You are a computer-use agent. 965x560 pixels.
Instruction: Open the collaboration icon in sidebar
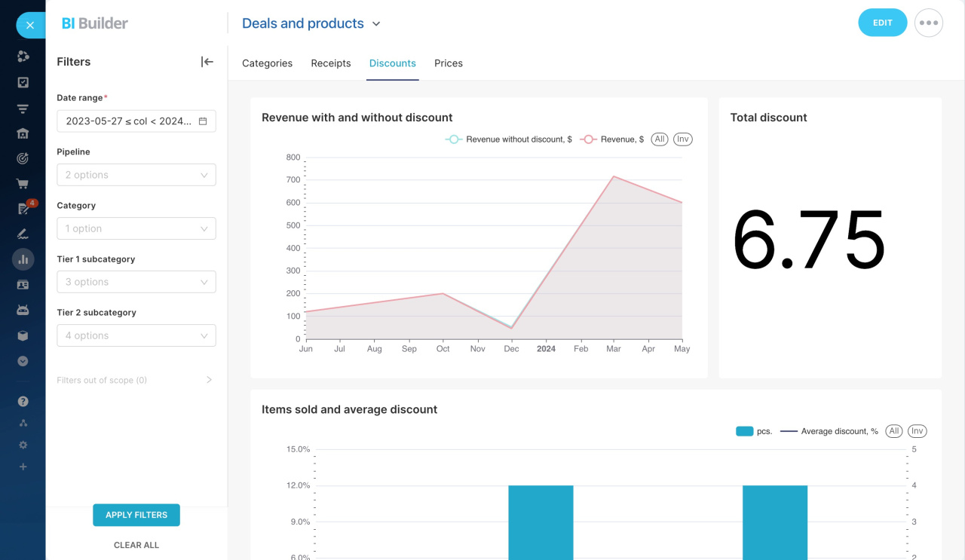[23, 57]
